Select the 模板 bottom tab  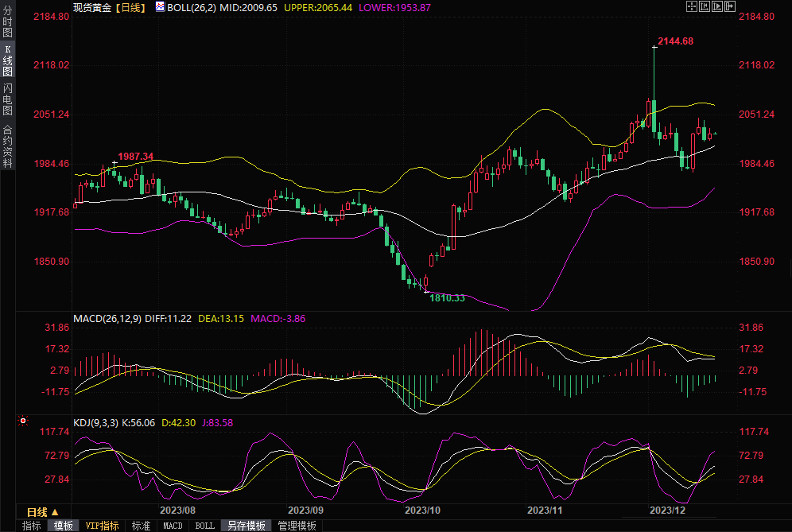tap(63, 526)
